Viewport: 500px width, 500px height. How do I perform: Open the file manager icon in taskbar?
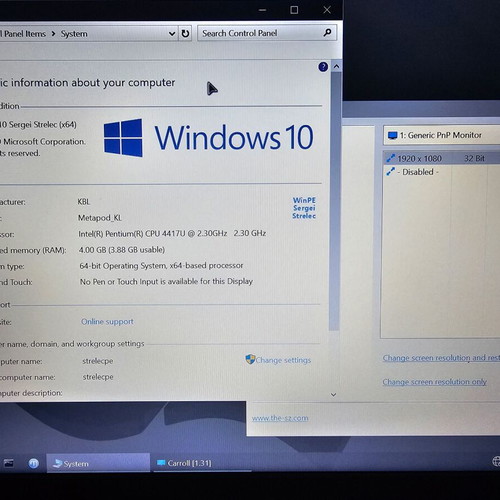tap(9, 463)
